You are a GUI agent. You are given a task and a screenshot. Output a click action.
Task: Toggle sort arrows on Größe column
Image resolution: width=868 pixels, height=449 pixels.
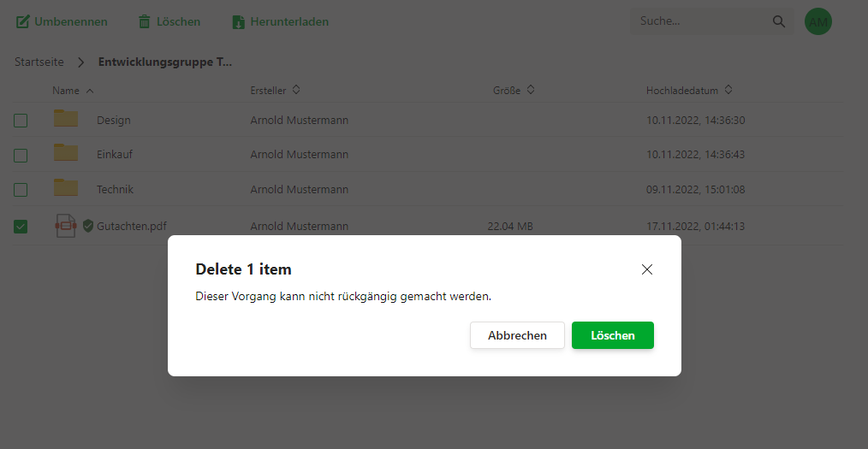pos(531,90)
